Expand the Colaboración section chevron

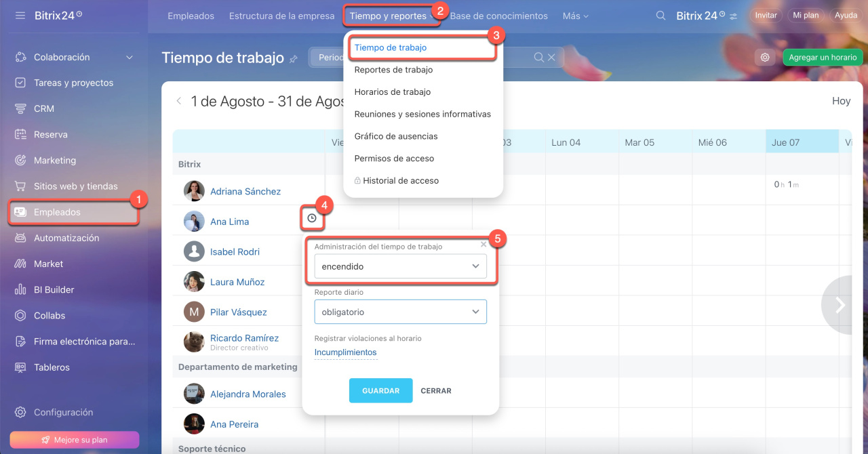tap(130, 58)
